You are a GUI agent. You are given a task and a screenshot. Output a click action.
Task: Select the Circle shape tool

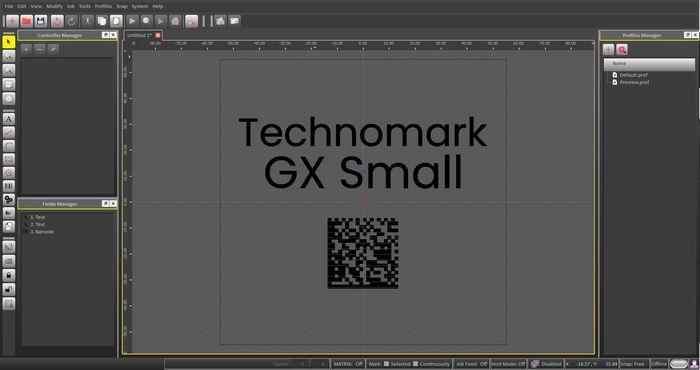pos(8,172)
